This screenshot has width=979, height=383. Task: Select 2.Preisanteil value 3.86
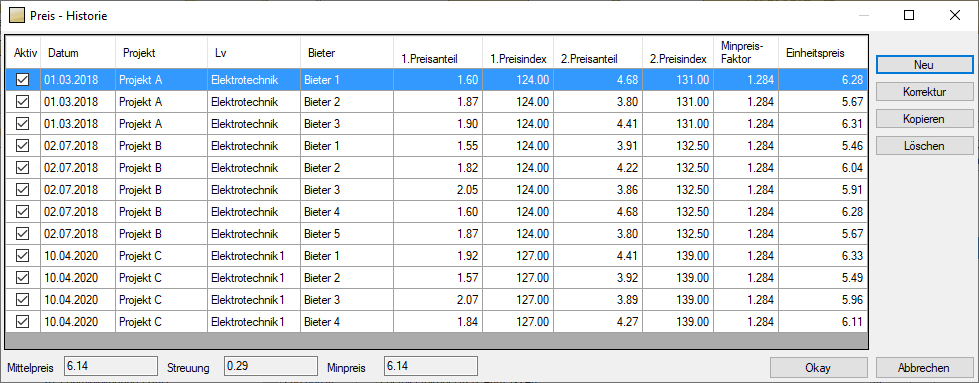click(598, 189)
